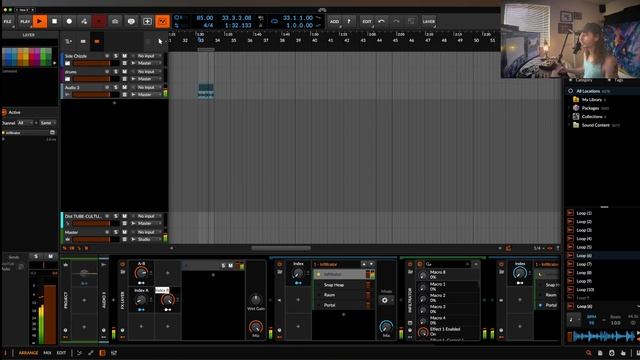Toggle the orange highlighted icon after plus button
The height and width of the screenshot is (360, 640).
[162, 21]
